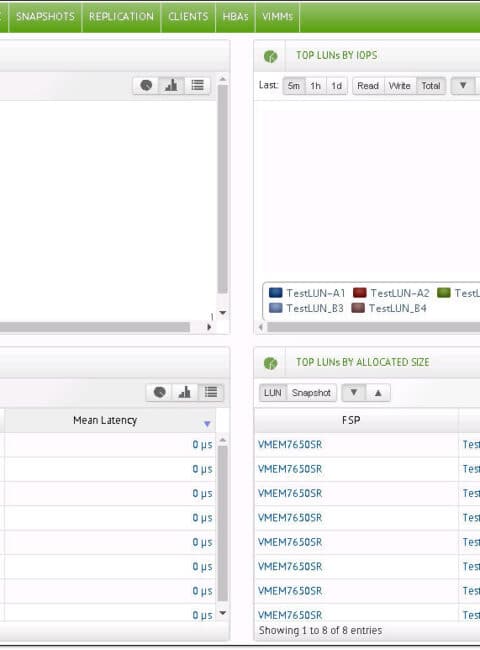Select pie chart view in upper left panel
Screen dimensions: 480x650
(146, 85)
